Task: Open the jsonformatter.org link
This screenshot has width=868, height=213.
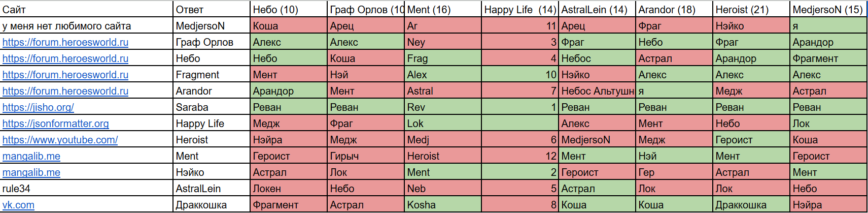Action: pos(55,124)
